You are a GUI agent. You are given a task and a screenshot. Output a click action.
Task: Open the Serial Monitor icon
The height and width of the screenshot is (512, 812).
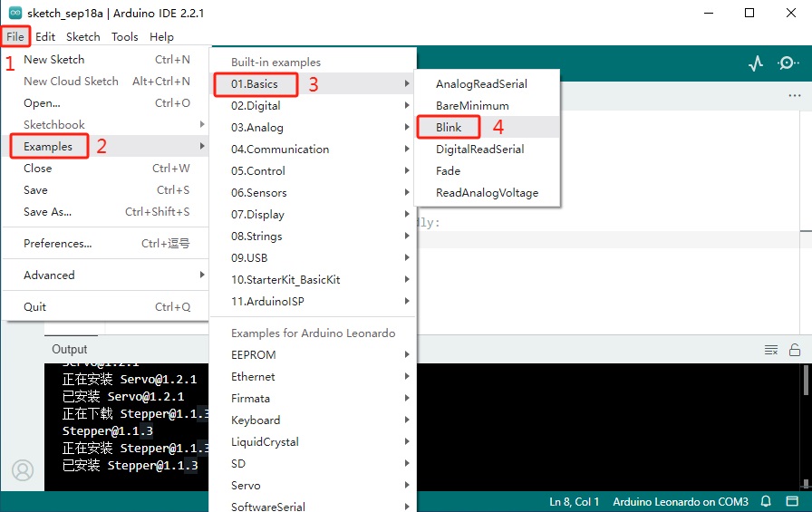(788, 63)
